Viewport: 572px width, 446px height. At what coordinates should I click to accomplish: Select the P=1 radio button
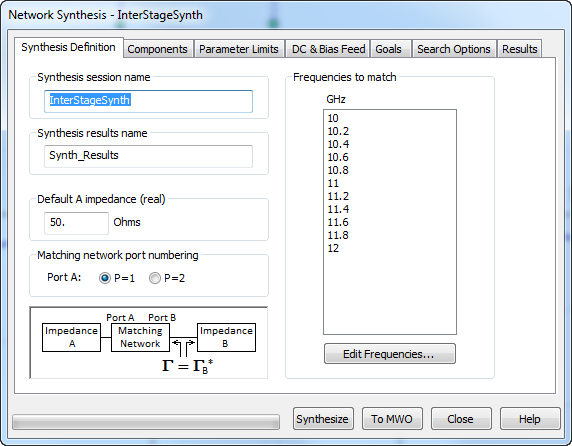point(105,278)
